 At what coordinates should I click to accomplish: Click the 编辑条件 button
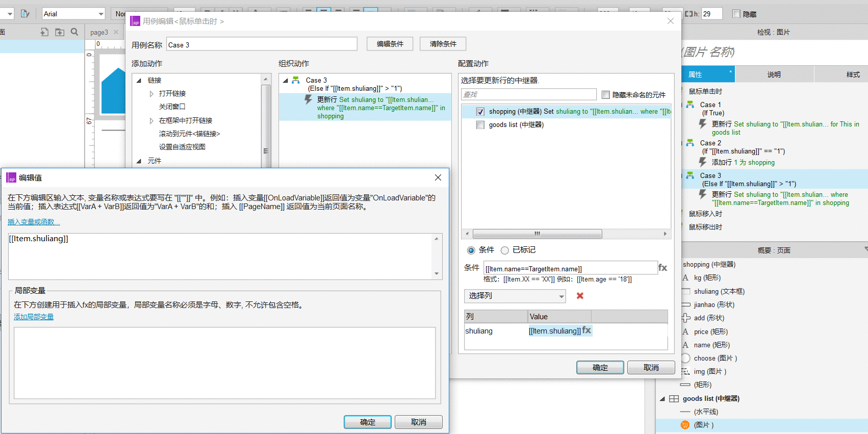[390, 44]
